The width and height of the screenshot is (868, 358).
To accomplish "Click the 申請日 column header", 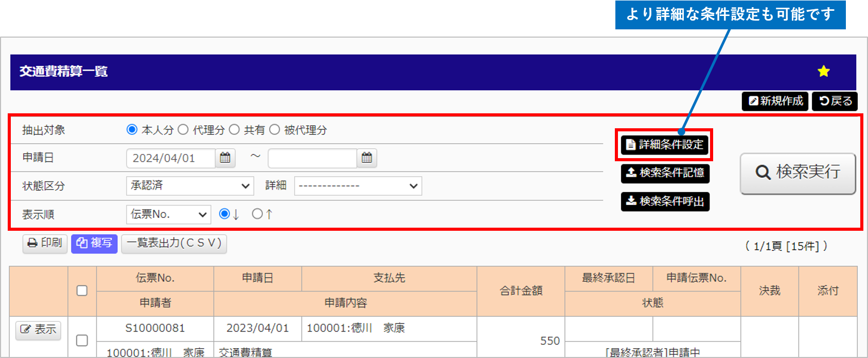I will [257, 278].
